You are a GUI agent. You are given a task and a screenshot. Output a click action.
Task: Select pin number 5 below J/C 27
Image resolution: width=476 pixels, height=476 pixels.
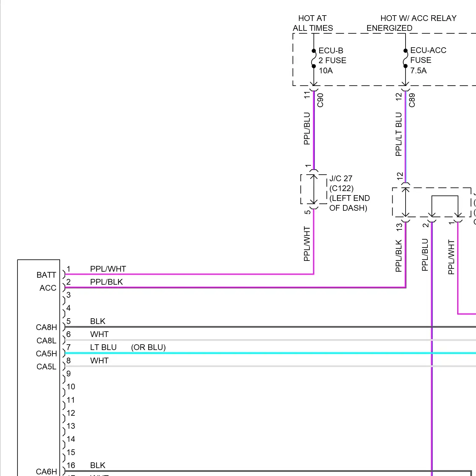[307, 212]
